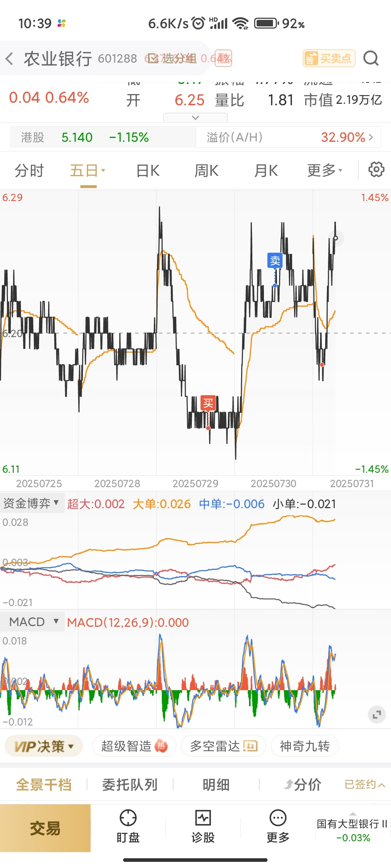Go back with the left arrow
391x868 pixels.
tap(10, 58)
